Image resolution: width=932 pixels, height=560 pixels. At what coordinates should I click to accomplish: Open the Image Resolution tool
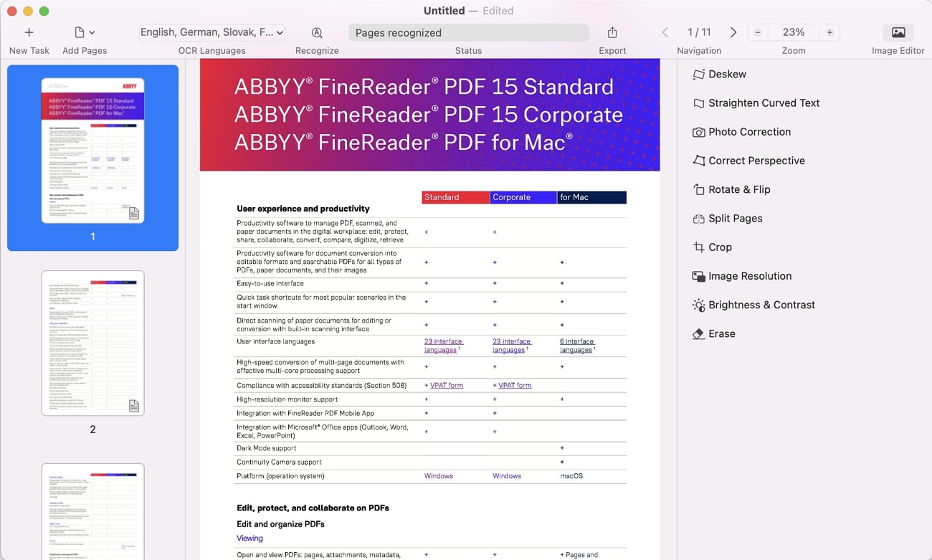(742, 276)
